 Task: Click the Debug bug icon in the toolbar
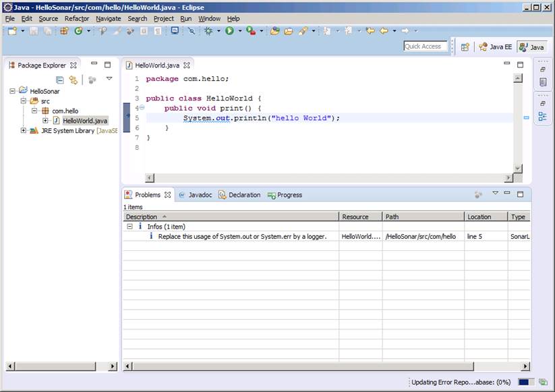pos(208,31)
